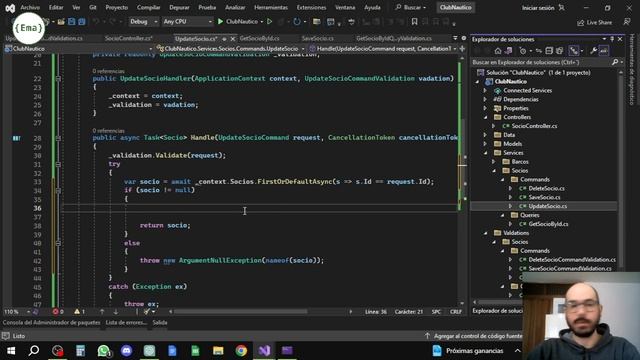This screenshot has height=360, width=640.
Task: Click the Buscar search box in title bar
Action: (411, 8)
